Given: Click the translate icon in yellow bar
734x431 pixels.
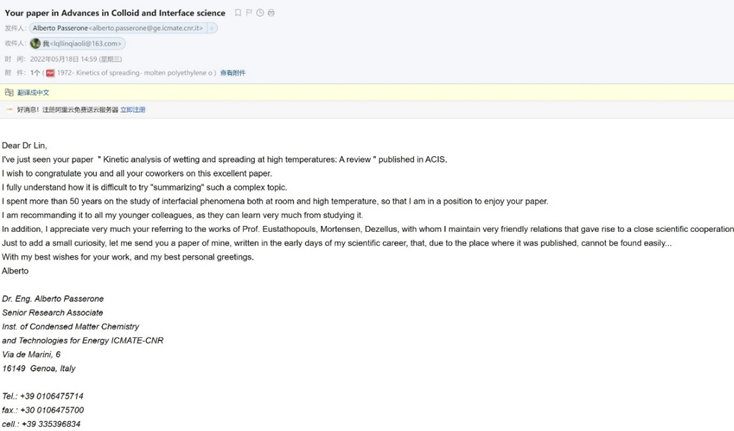Looking at the screenshot, I should click(x=9, y=92).
